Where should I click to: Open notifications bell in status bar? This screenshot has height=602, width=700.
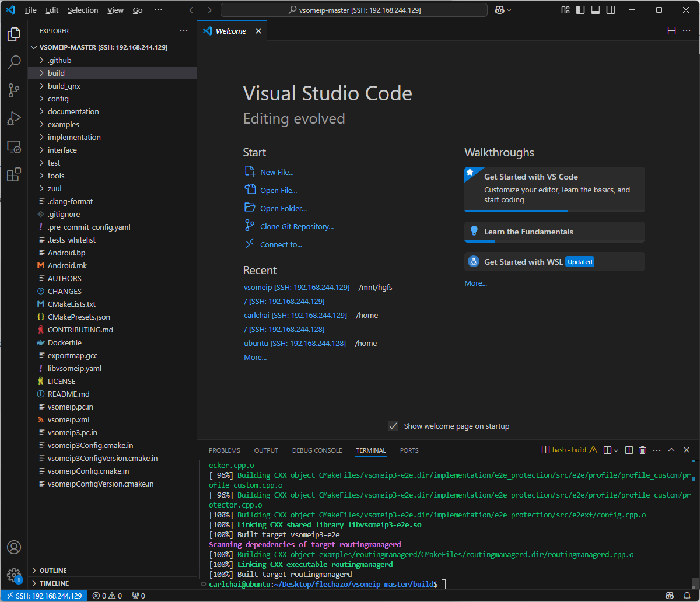pyautogui.click(x=688, y=596)
